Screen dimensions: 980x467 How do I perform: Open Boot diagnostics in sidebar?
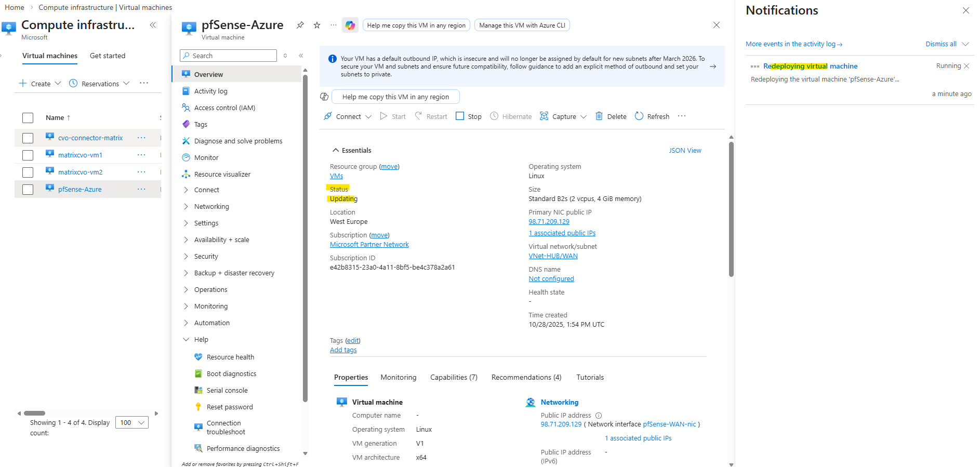coord(231,373)
